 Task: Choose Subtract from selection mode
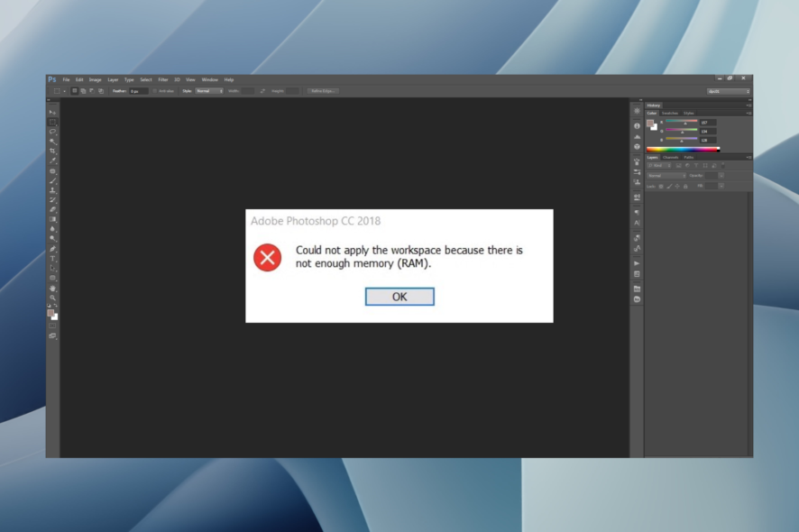pyautogui.click(x=92, y=91)
